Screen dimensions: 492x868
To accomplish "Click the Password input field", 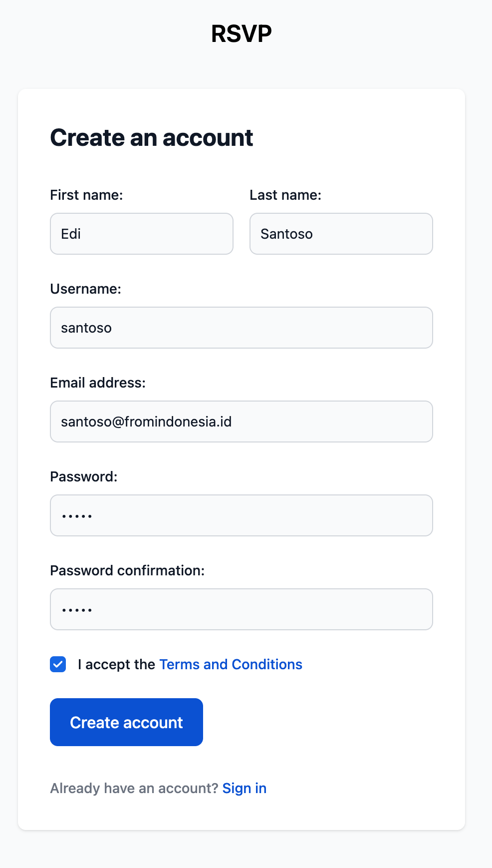I will 241,515.
